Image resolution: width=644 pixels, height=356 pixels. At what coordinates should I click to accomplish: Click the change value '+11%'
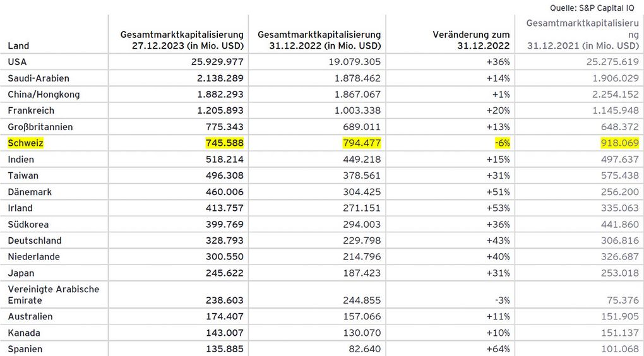click(x=498, y=317)
